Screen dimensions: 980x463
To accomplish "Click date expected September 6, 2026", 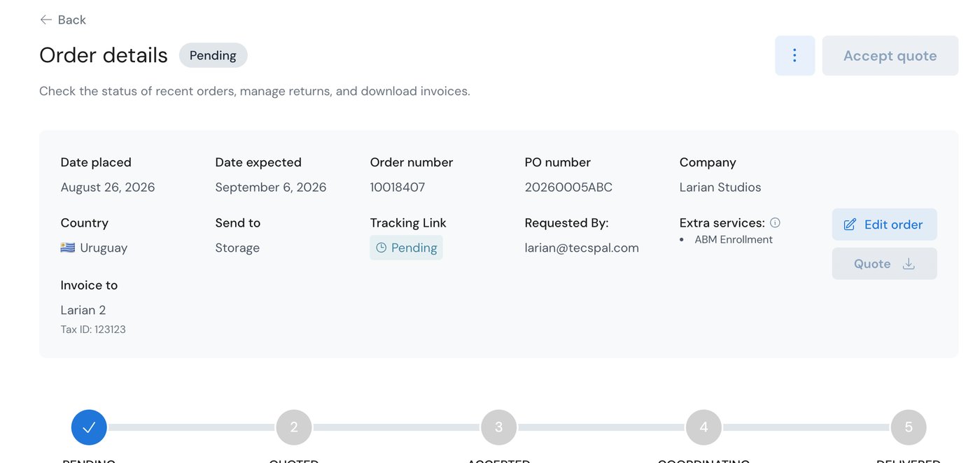I will [x=271, y=187].
